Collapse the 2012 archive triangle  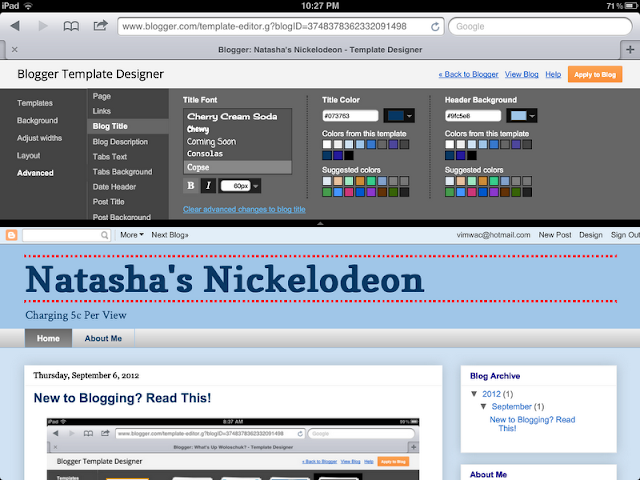[474, 394]
